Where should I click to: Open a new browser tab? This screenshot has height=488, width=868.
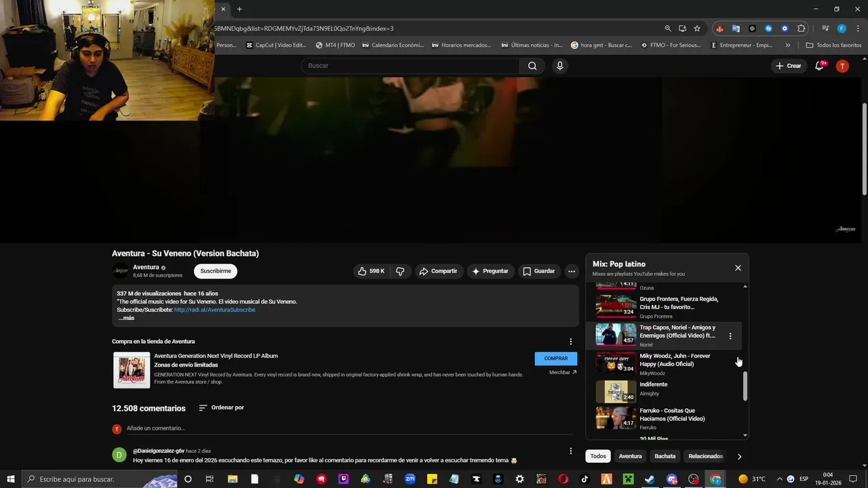[x=239, y=9]
